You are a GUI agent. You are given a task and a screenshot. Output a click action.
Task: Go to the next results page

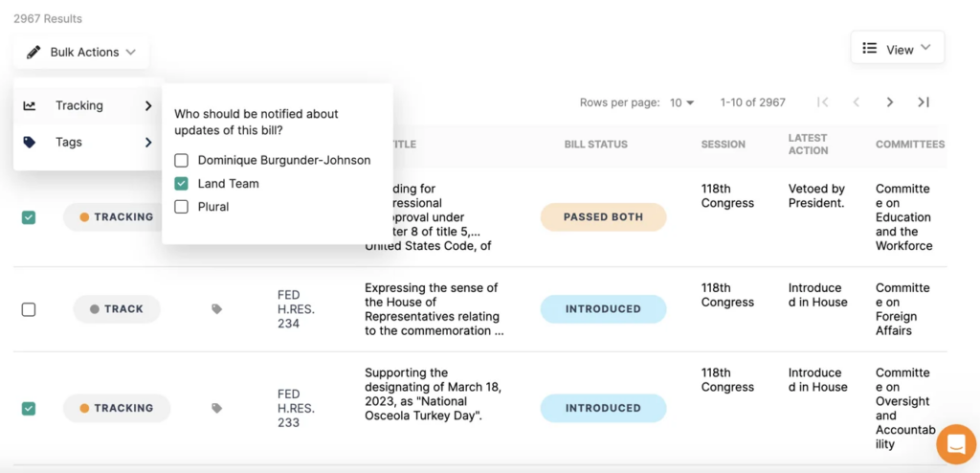click(890, 102)
